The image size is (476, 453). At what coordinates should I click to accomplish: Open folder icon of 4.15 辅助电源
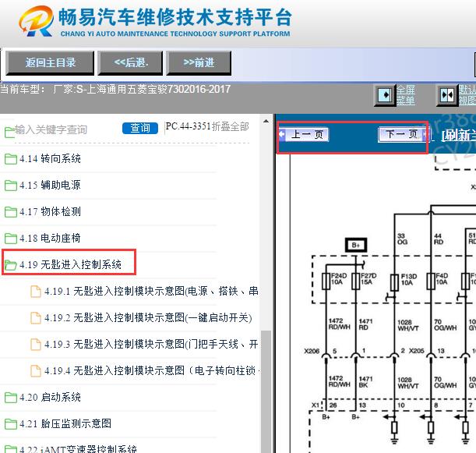11,185
